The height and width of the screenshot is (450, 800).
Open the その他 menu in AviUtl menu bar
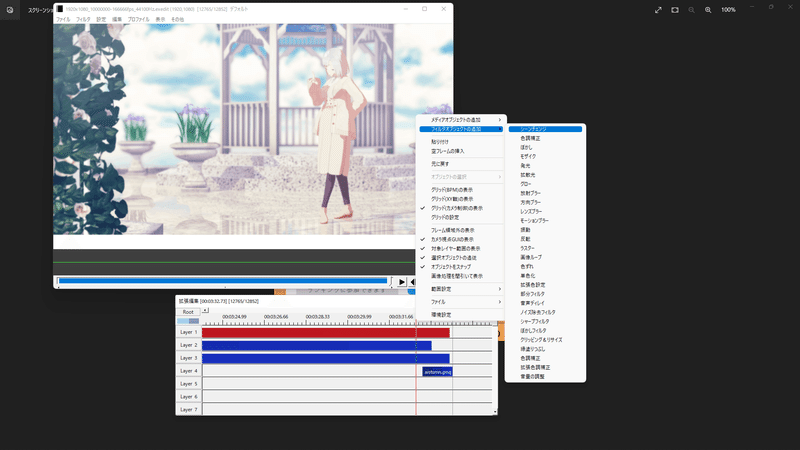point(178,19)
